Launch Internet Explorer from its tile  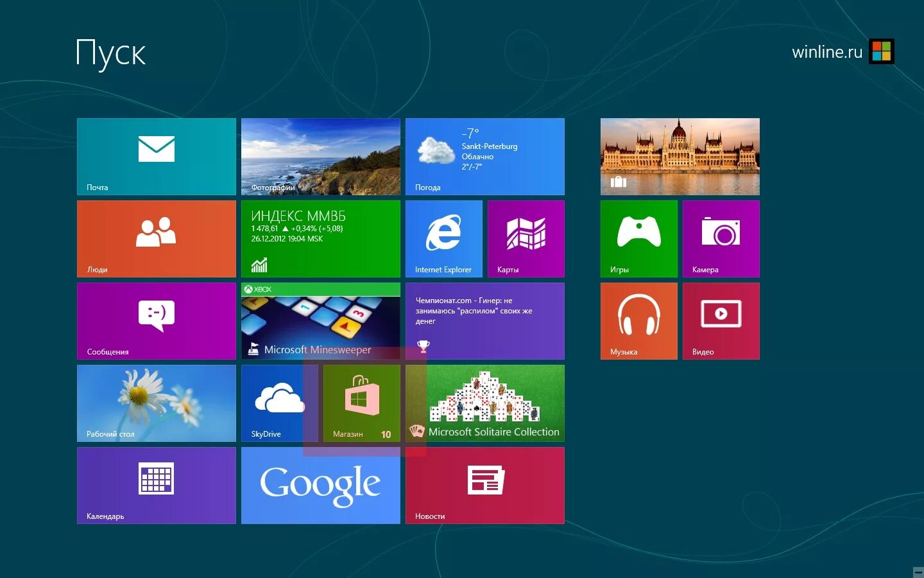443,238
